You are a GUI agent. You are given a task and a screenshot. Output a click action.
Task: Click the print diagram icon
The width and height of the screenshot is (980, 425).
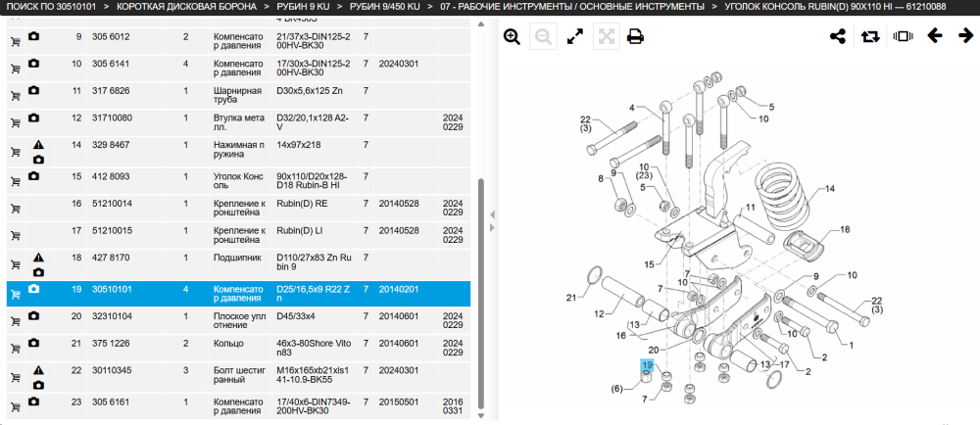[636, 37]
